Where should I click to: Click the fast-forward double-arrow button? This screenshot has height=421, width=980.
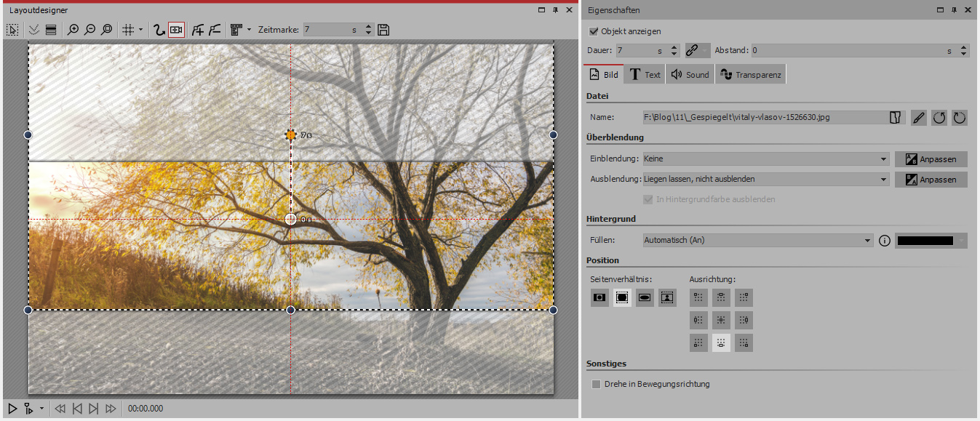click(111, 409)
